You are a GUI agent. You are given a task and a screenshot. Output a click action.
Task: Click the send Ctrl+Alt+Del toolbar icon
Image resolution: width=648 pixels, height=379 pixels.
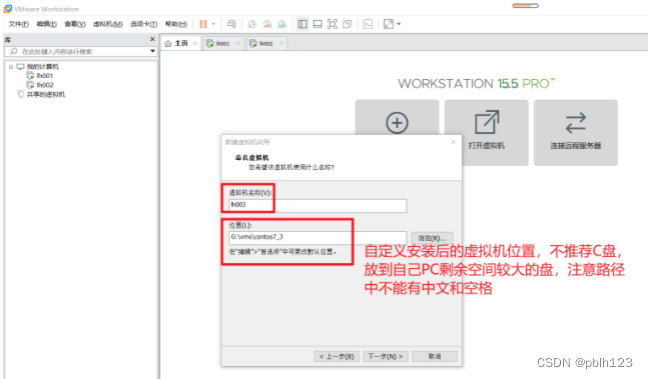pos(231,24)
